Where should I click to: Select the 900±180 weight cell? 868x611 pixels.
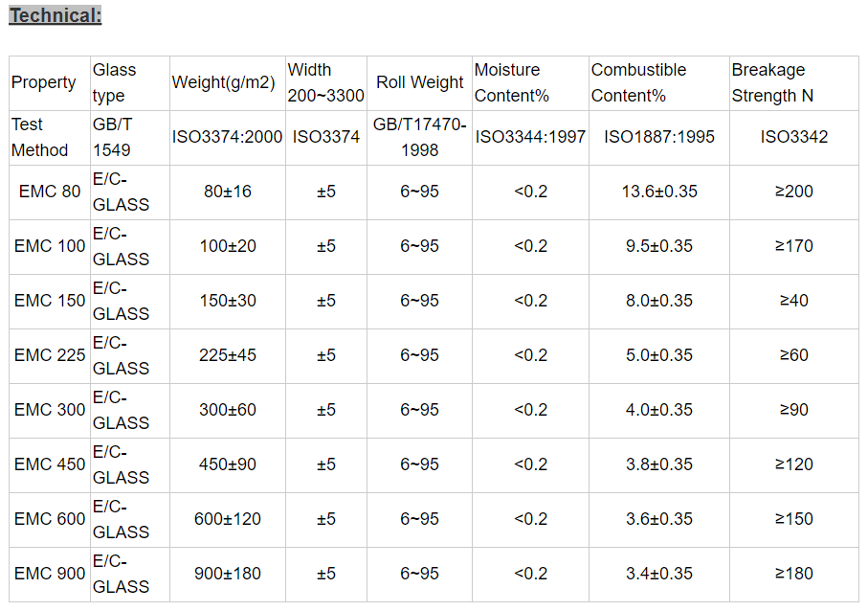coord(228,574)
